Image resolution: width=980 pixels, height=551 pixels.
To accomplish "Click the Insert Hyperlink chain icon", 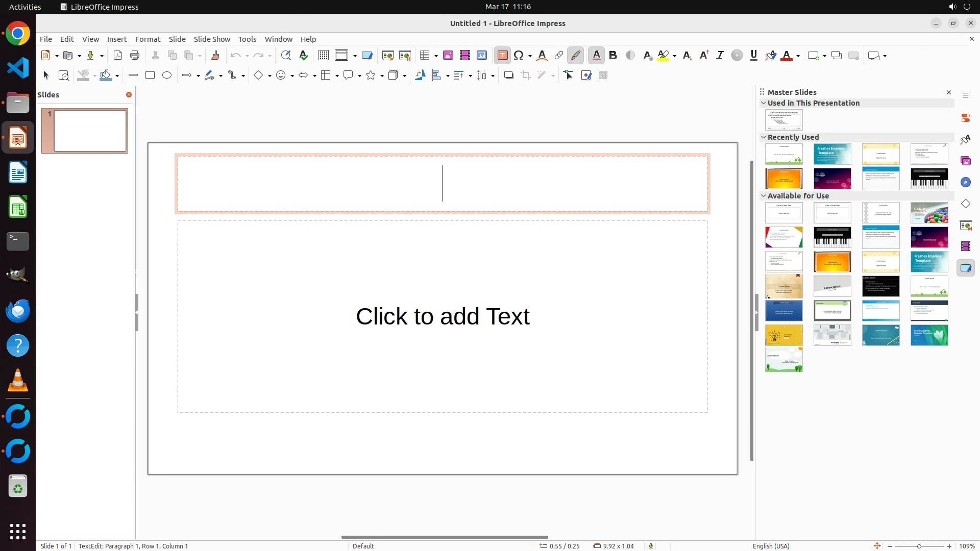I will pyautogui.click(x=559, y=56).
